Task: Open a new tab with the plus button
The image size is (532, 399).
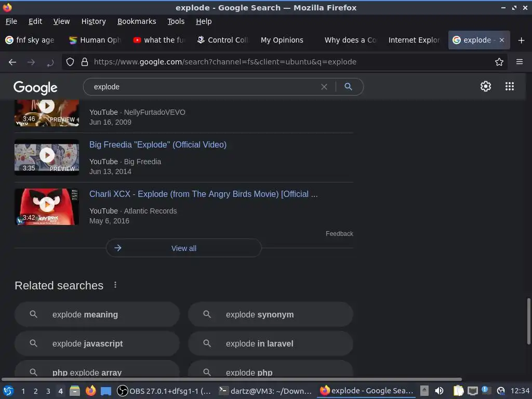Action: [522, 41]
